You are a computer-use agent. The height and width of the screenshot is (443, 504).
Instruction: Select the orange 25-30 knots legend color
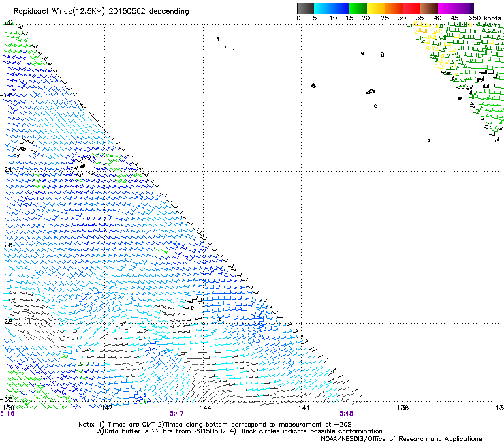[394, 8]
